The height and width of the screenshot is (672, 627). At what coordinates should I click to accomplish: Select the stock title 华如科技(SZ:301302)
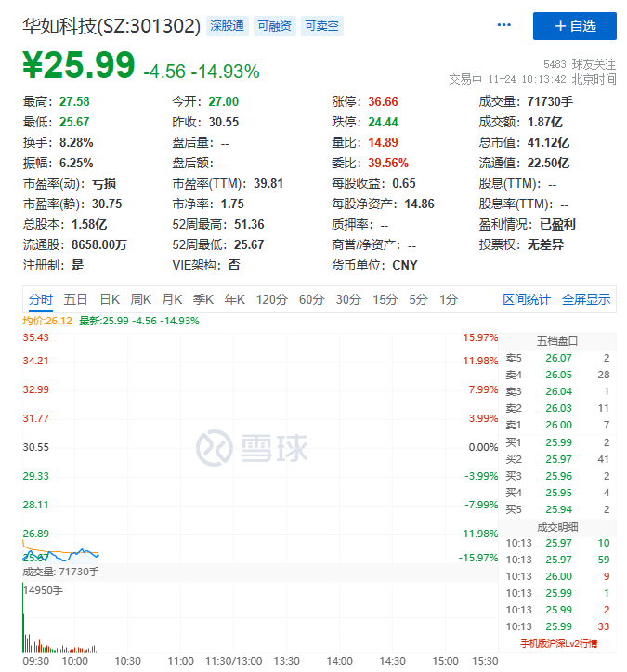tap(111, 26)
